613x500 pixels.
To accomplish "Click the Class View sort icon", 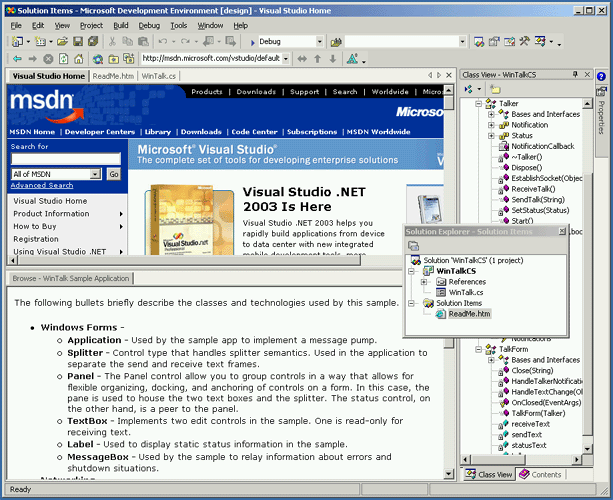I will (x=468, y=90).
